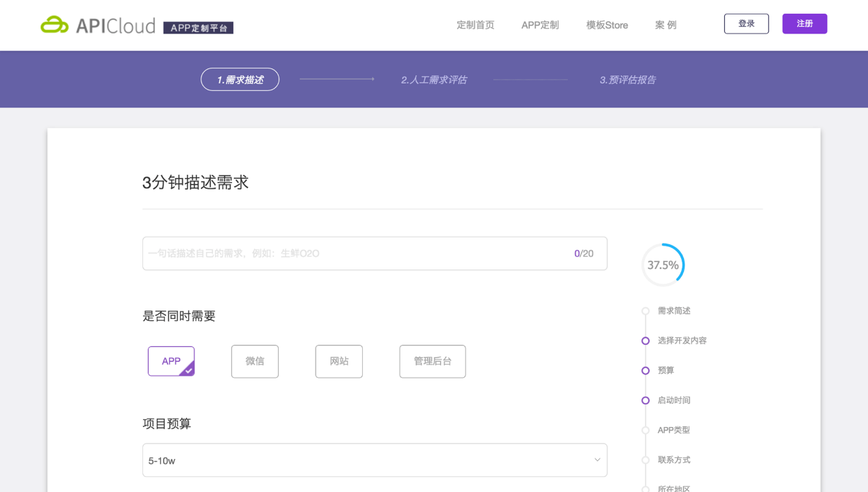Click the APICloud logo
The width and height of the screenshot is (868, 492).
coord(98,25)
